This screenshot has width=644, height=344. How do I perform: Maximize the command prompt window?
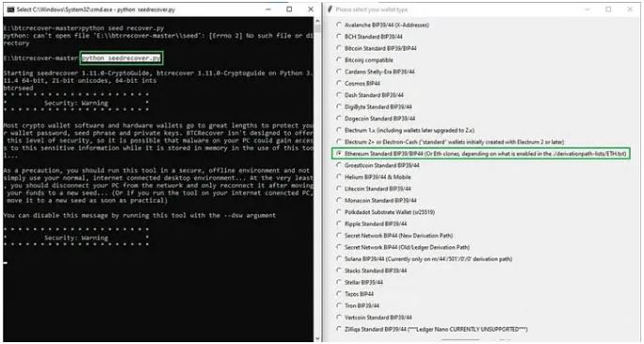click(x=289, y=9)
